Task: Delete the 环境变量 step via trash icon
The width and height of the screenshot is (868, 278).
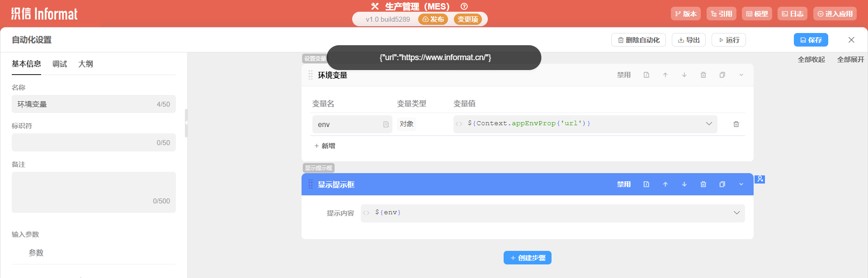Action: [x=703, y=75]
